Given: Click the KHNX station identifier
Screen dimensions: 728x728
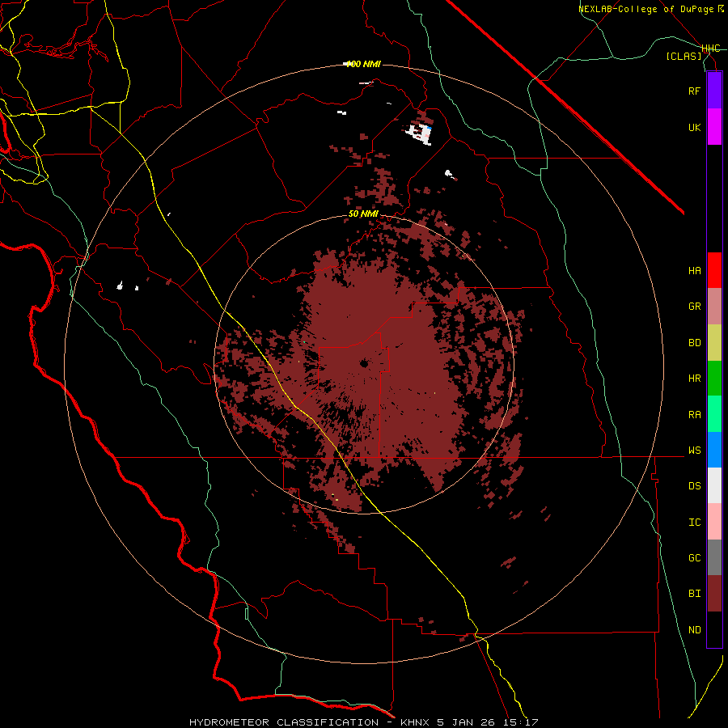Looking at the screenshot, I should pyautogui.click(x=415, y=722).
